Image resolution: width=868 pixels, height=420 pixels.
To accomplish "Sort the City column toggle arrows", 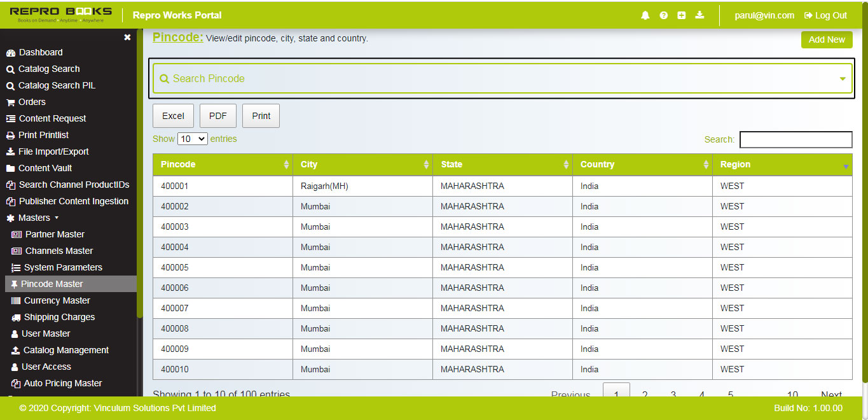I will click(426, 164).
